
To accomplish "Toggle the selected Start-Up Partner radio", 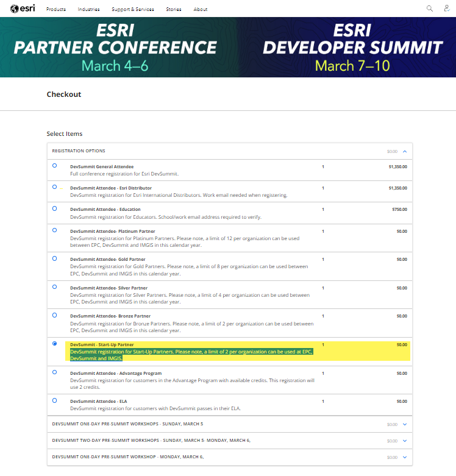I will tap(55, 343).
